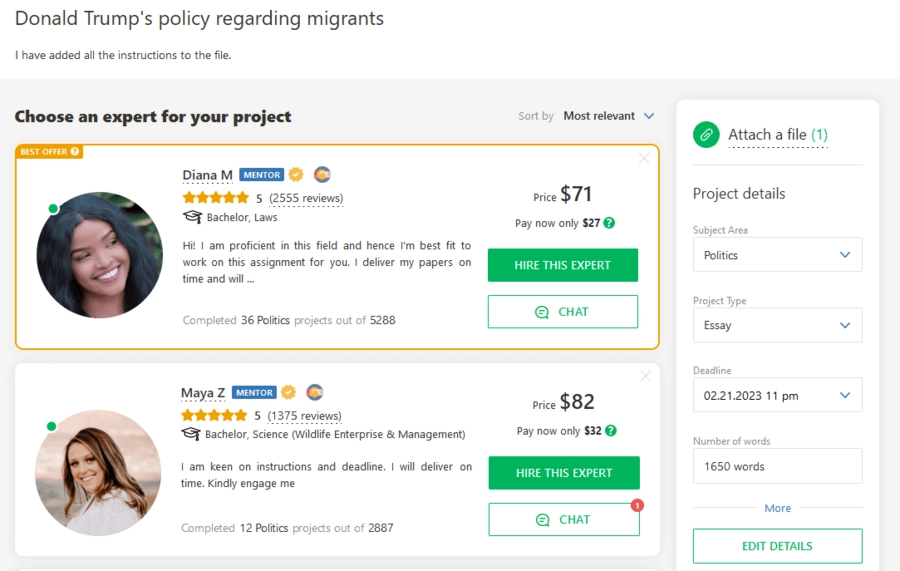
Task: Click the 'Choose an expert for your project' heading
Action: click(x=153, y=116)
